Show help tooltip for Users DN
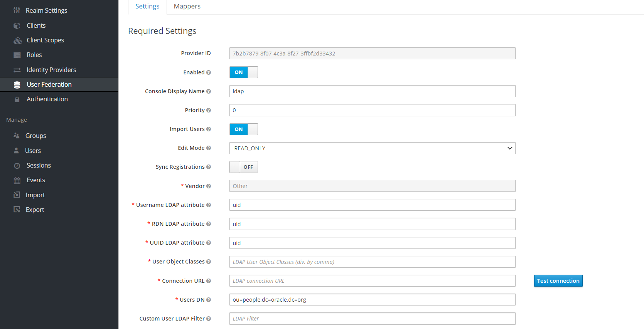 tap(209, 300)
